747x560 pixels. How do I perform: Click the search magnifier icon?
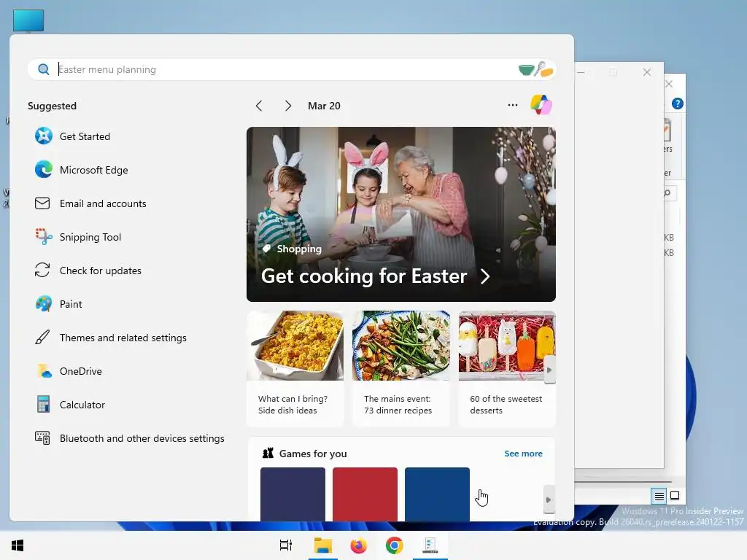pos(43,69)
